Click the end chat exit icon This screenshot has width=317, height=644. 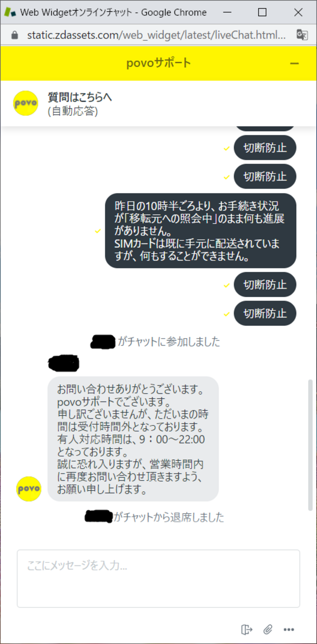coord(247,629)
